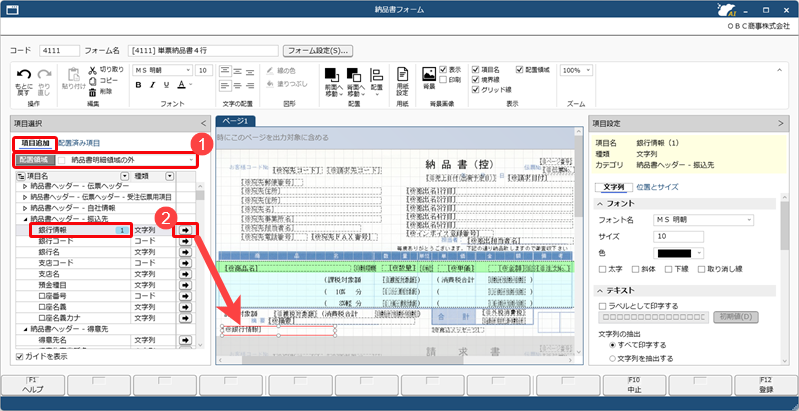
Task: Collapse the フォント section
Action: click(x=599, y=204)
